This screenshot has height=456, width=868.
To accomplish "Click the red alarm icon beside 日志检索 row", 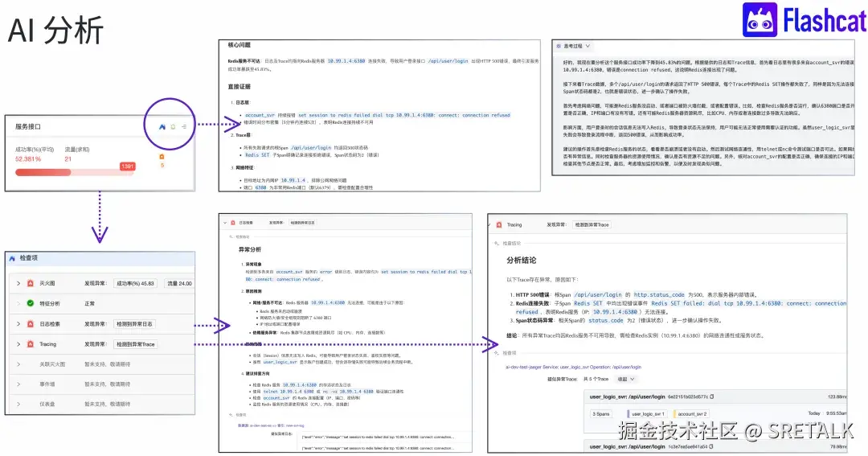I will coord(31,323).
